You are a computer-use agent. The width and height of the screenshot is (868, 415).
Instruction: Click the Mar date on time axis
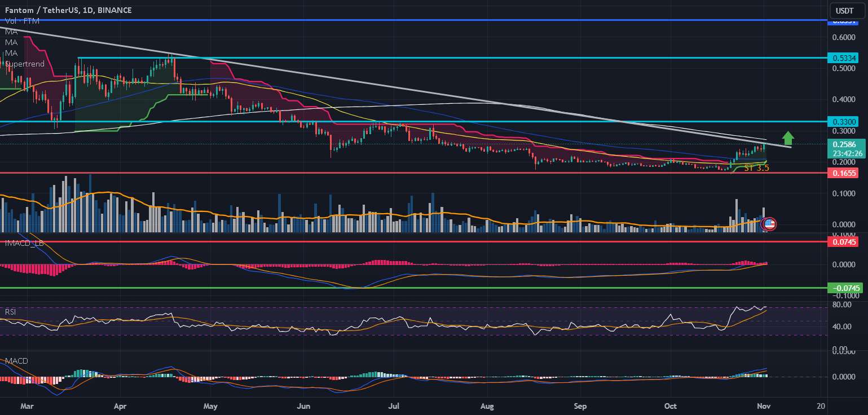click(x=27, y=405)
